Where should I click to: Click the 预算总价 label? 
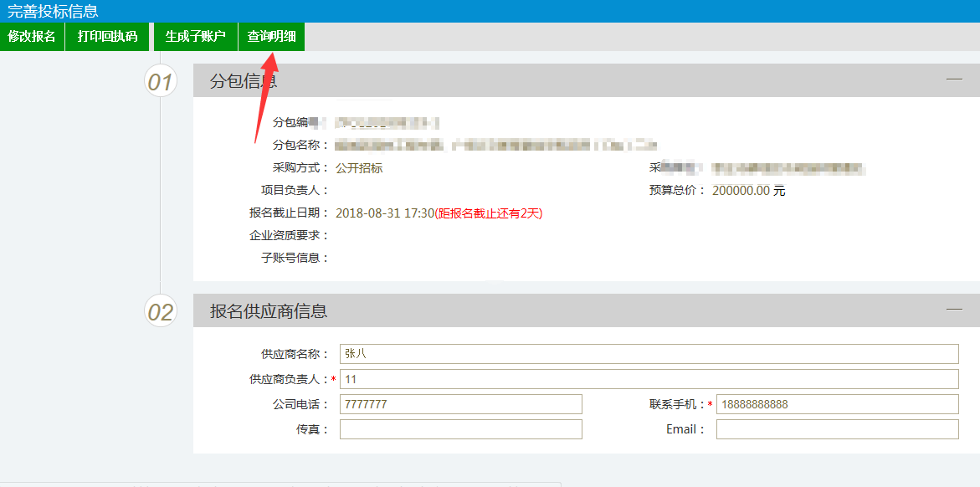678,191
